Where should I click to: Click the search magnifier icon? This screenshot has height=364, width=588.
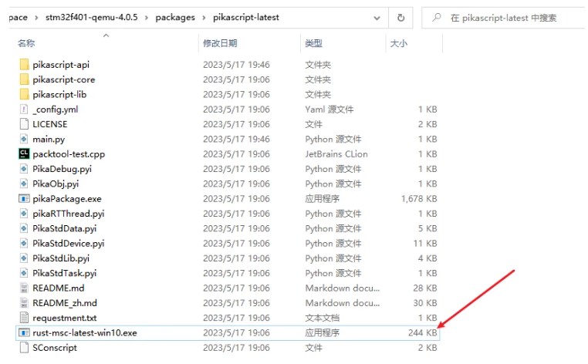(x=437, y=17)
